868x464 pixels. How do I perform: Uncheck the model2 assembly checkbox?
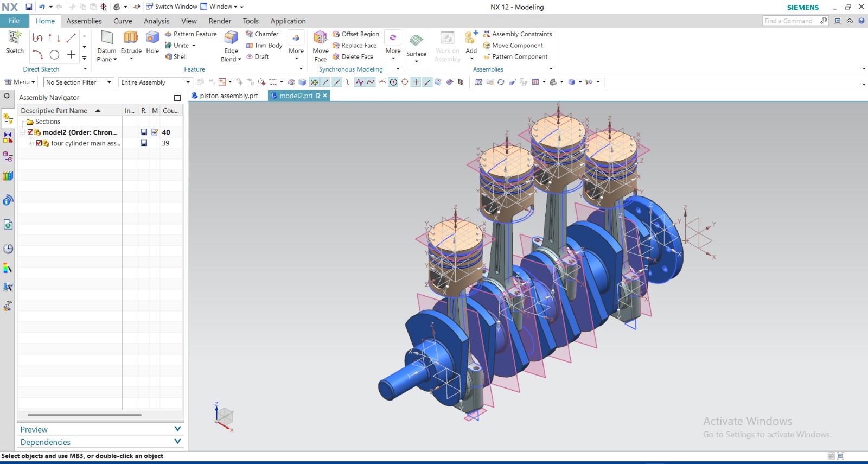(31, 132)
